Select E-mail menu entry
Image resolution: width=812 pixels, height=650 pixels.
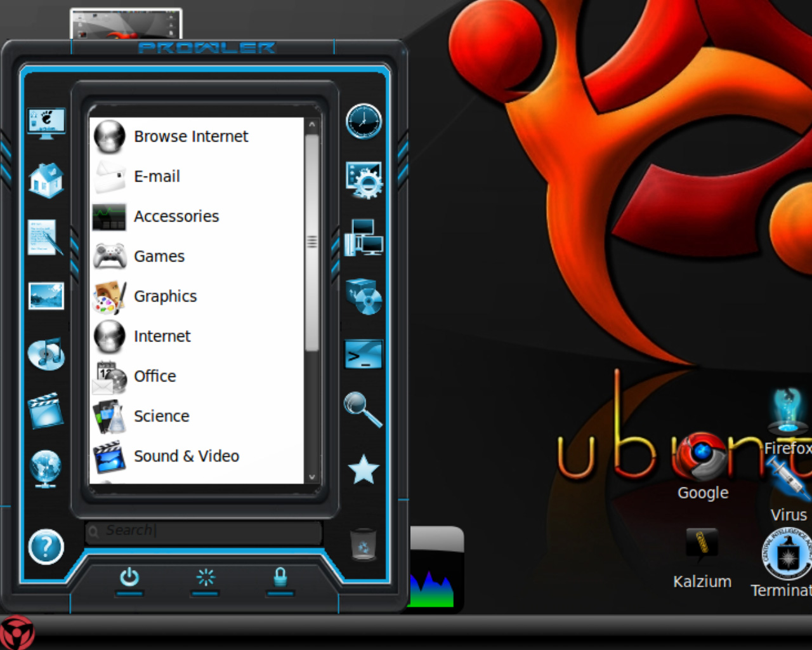[197, 176]
